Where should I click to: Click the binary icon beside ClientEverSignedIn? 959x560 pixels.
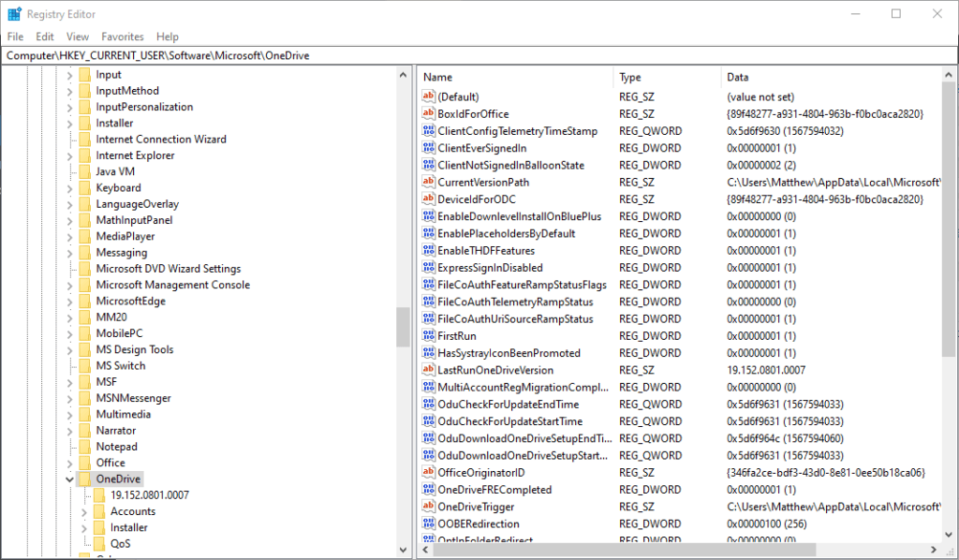(429, 148)
